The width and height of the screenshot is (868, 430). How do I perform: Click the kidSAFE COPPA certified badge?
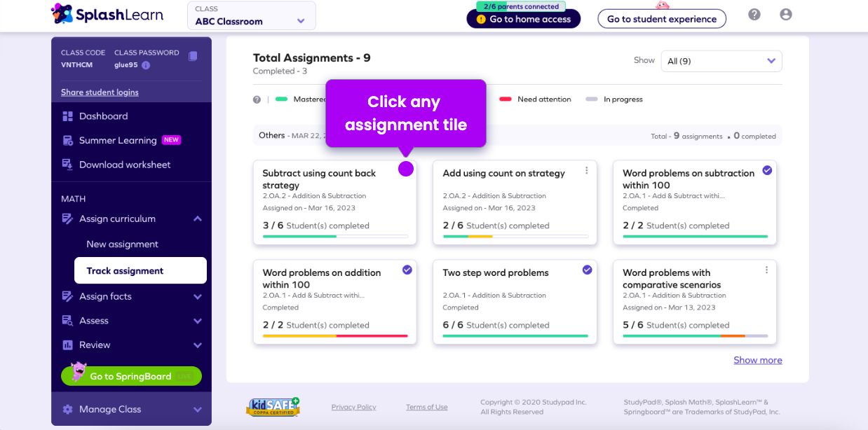pos(273,407)
